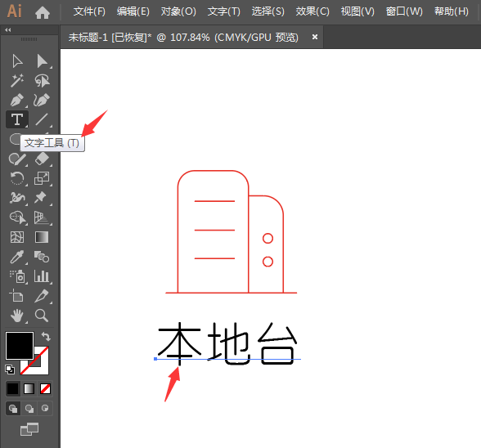This screenshot has height=448, width=481.
Task: Choose the Hand tool
Action: [x=17, y=316]
